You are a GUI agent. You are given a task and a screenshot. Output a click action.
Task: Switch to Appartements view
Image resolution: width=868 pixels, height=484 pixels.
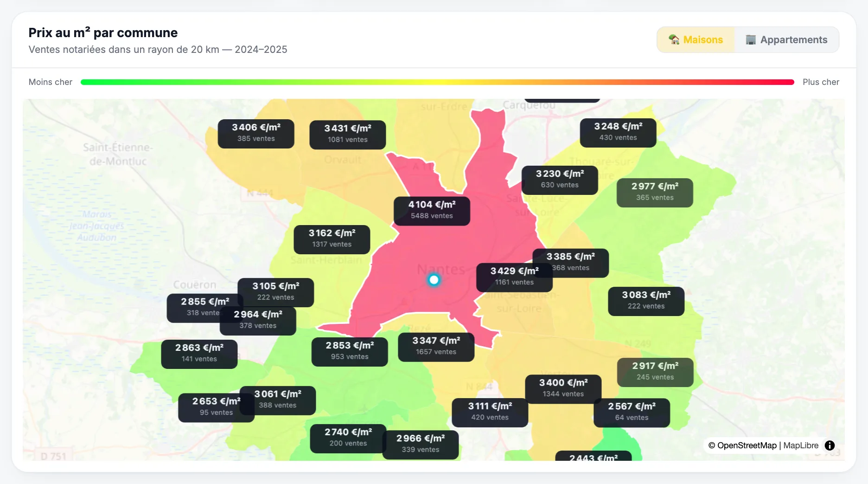[786, 40]
